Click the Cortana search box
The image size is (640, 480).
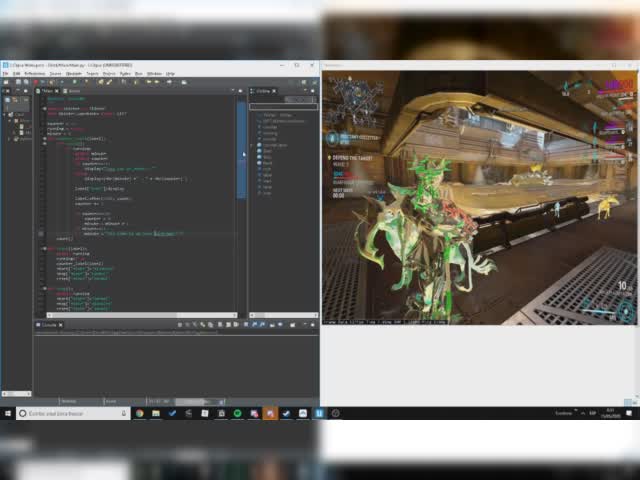coord(73,413)
